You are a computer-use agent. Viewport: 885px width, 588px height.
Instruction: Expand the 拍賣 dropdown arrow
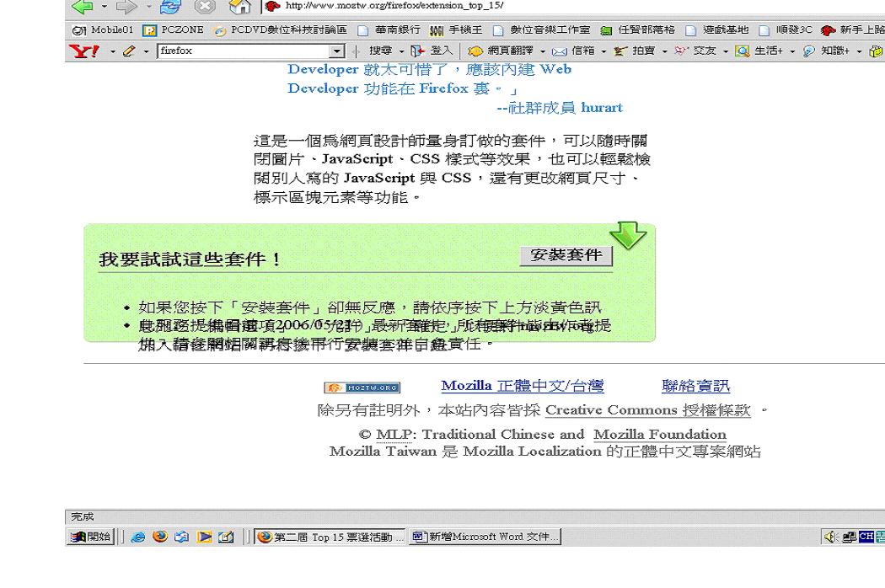point(664,51)
